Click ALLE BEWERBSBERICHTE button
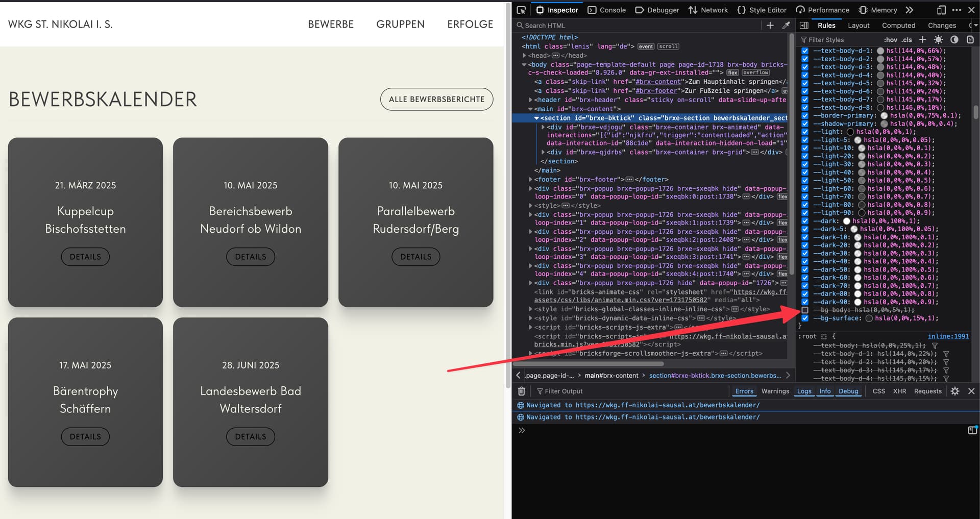The width and height of the screenshot is (980, 519). click(x=436, y=99)
